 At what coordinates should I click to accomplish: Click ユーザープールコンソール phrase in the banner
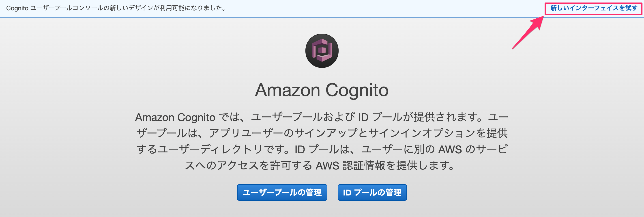(67, 8)
